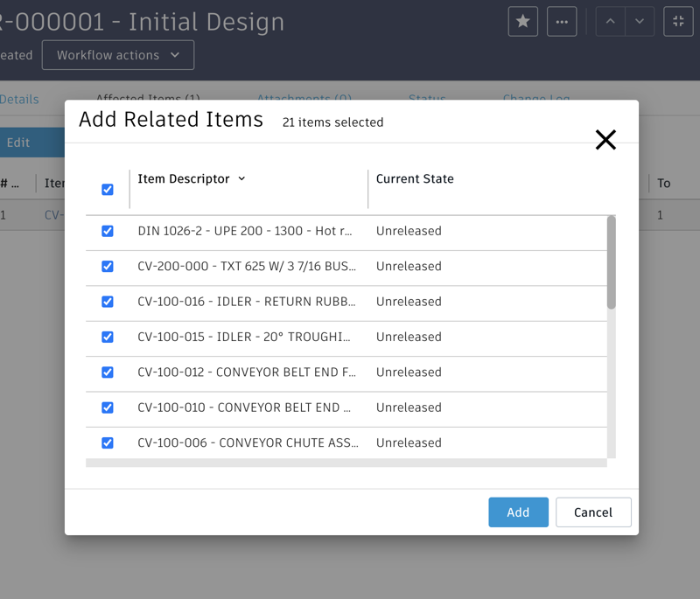Toggle the select-all checkbox in the header row
Viewport: 700px width, 599px height.
tap(107, 189)
